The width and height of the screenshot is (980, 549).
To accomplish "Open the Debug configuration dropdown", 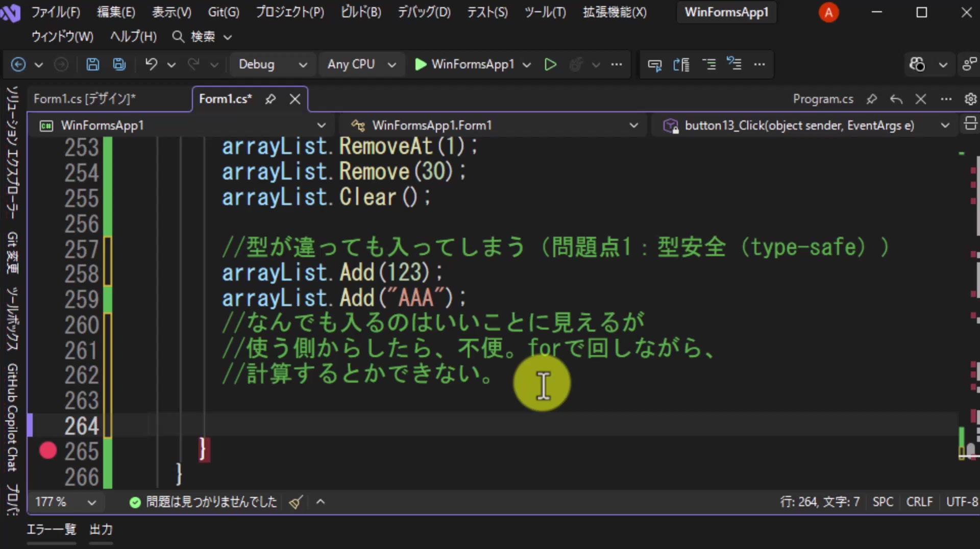I will pyautogui.click(x=273, y=64).
